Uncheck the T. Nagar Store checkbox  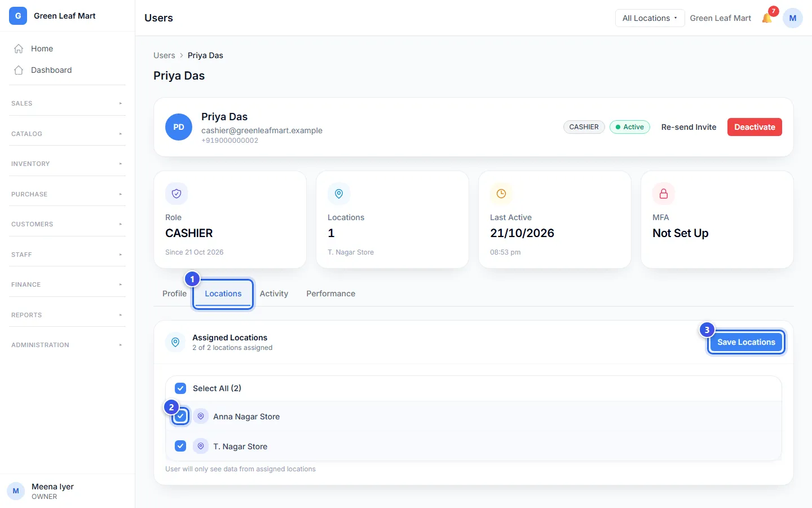point(180,446)
